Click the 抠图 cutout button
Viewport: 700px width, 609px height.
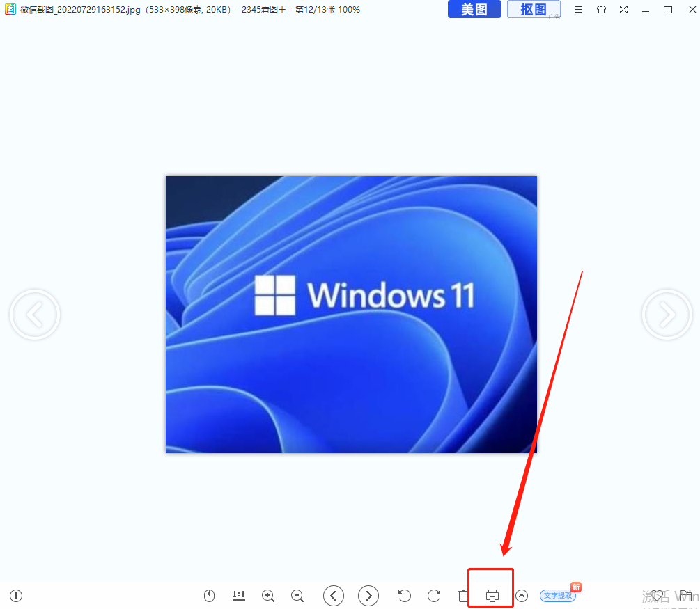point(534,10)
